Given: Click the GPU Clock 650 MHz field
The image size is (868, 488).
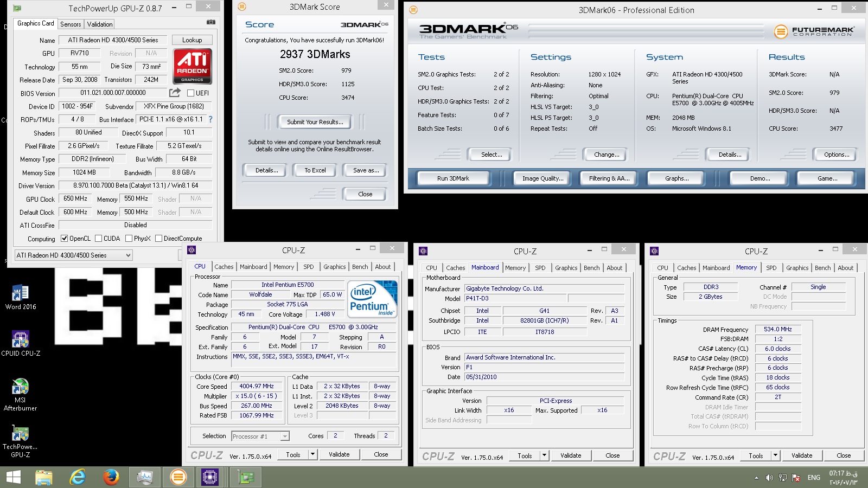Looking at the screenshot, I should tap(75, 198).
